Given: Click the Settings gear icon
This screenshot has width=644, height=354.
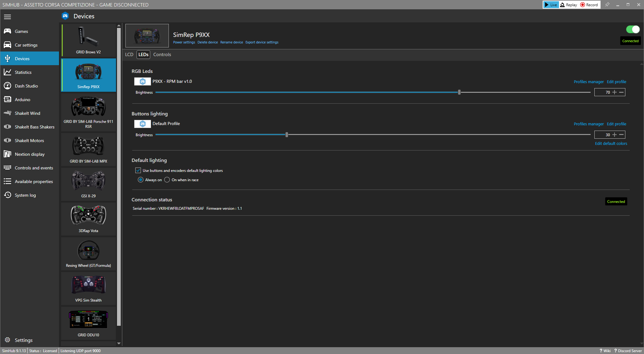Looking at the screenshot, I should 7,340.
